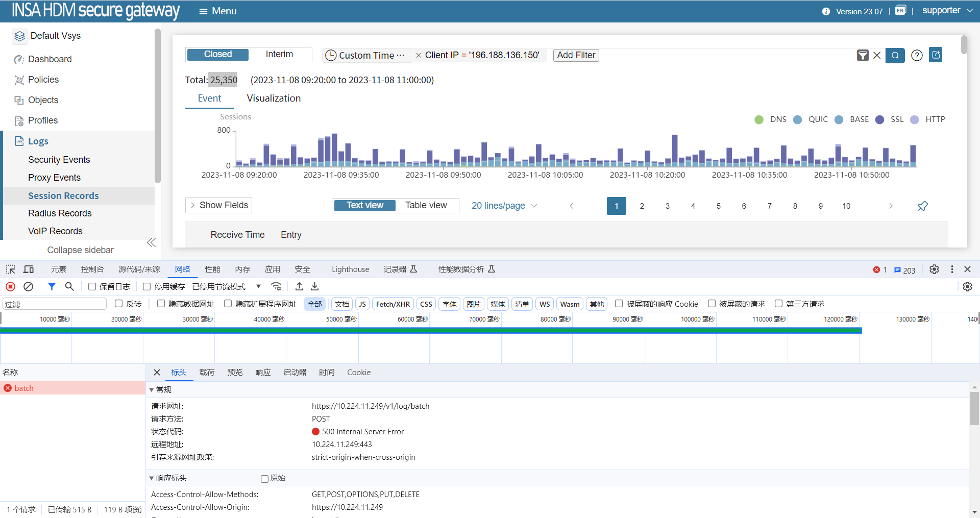Clear the network log in DevTools
Screen dimensions: 980x518
pyautogui.click(x=29, y=286)
